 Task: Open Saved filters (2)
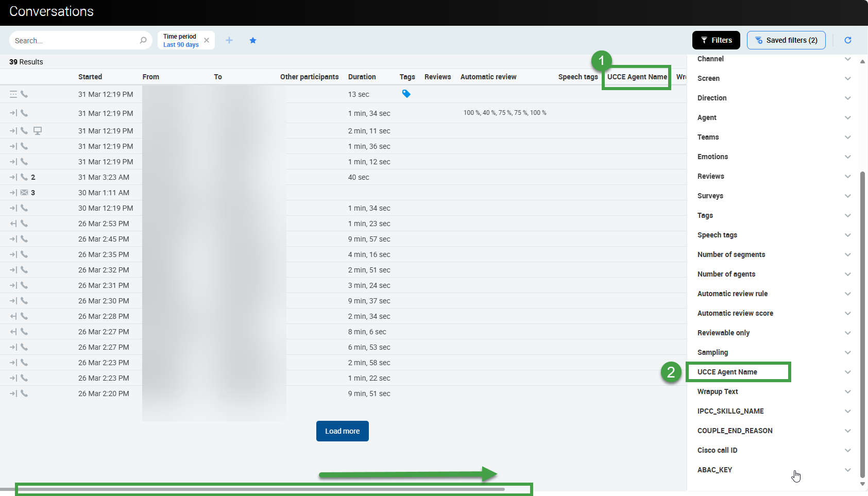(786, 40)
